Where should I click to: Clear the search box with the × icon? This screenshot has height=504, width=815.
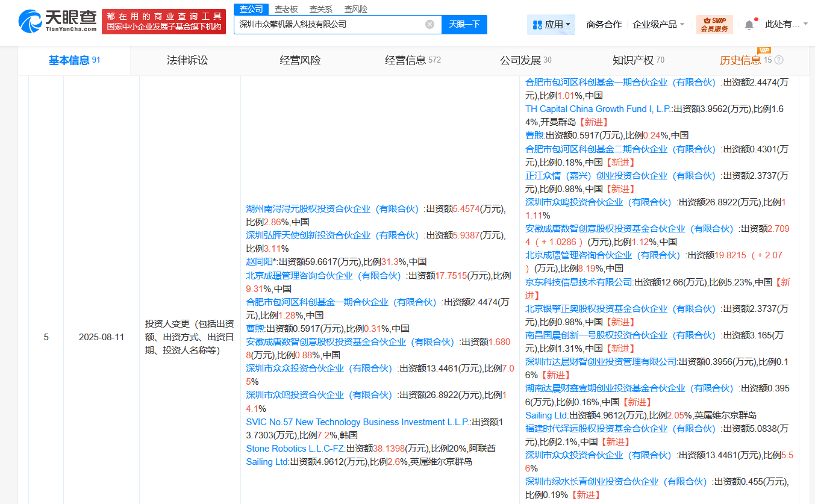click(429, 24)
